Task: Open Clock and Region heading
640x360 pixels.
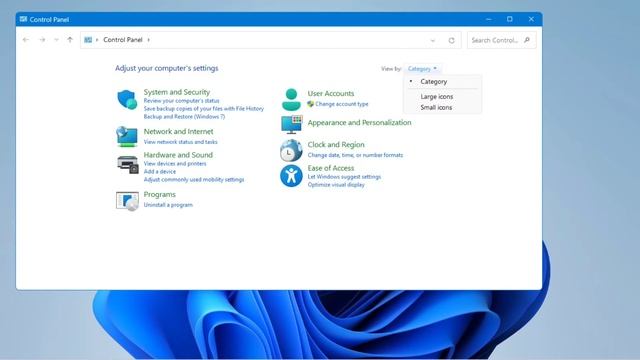Action: coord(336,144)
